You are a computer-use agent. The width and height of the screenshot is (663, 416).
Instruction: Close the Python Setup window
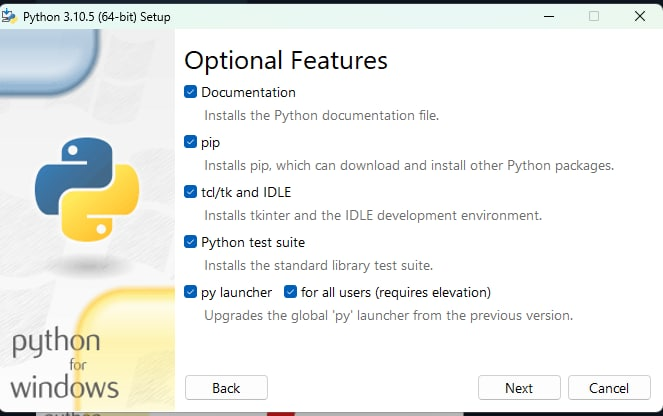point(640,16)
